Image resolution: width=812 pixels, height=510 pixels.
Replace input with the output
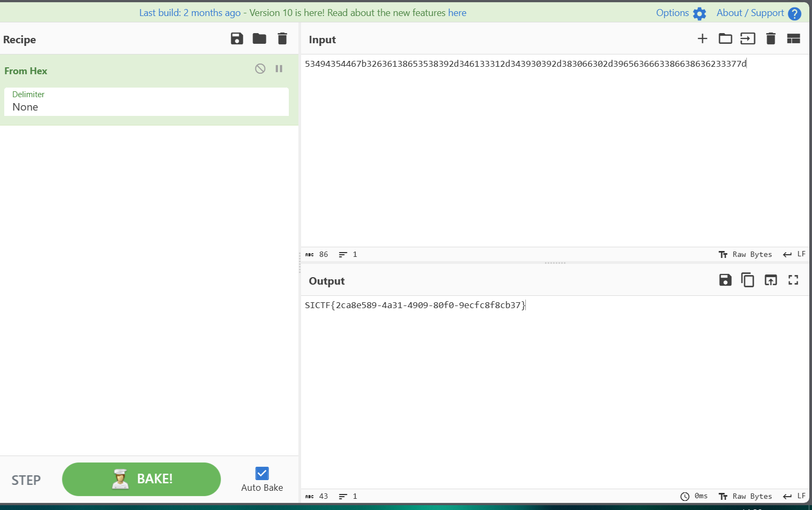(x=770, y=280)
